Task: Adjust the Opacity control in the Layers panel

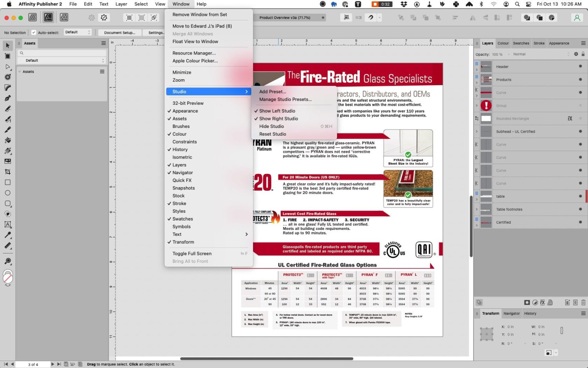Action: (x=497, y=54)
